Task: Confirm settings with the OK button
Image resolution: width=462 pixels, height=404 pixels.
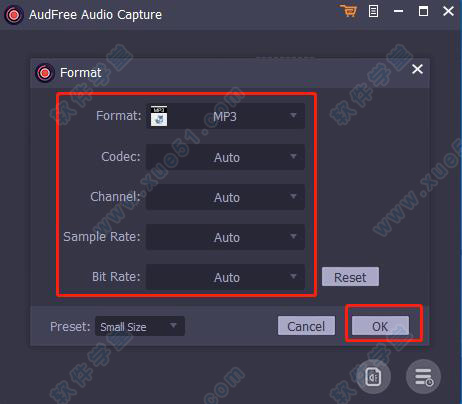Action: [x=380, y=326]
